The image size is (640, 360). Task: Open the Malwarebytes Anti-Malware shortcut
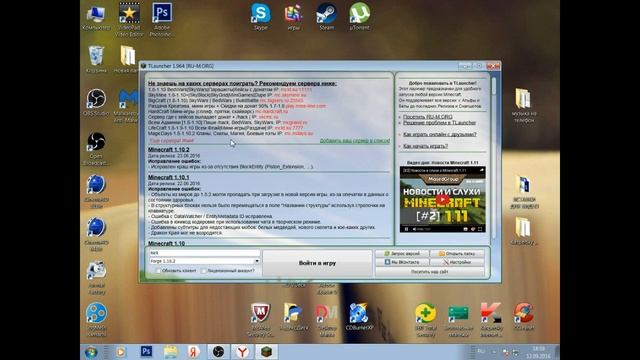point(127,106)
